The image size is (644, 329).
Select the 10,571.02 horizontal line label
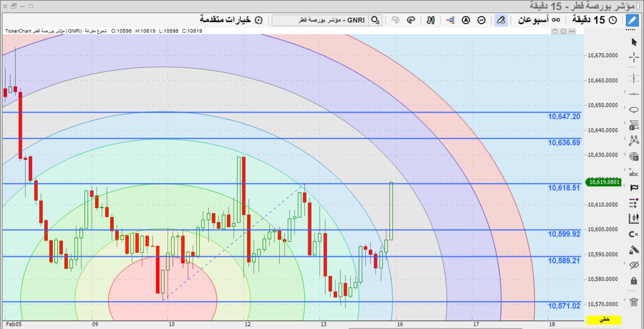coord(564,306)
